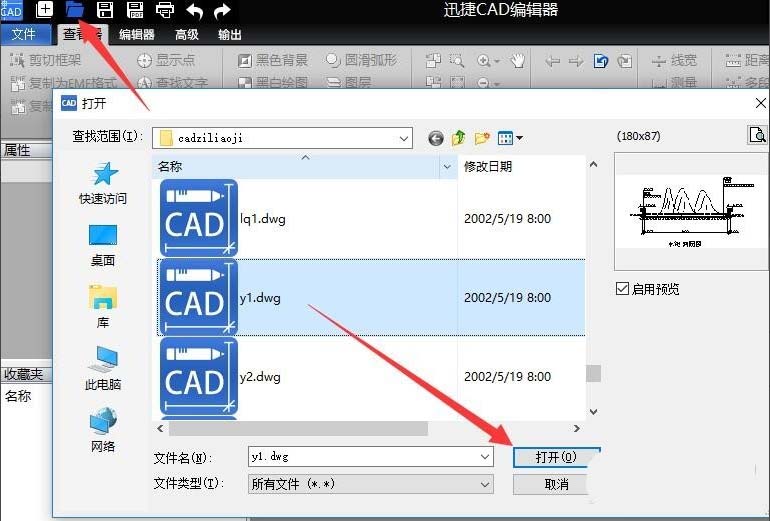Expand the 查找范围 folder dropdown
Screen dimensions: 770x521
(x=404, y=138)
